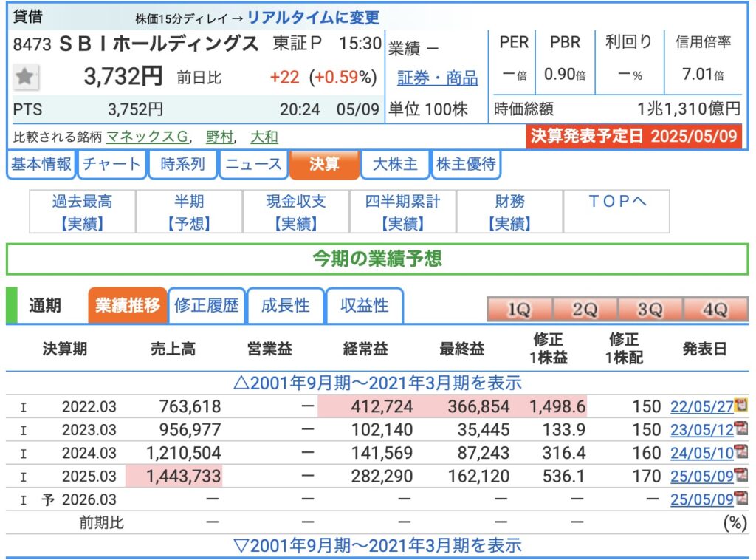Select 2023.03 sales 956,977
The height and width of the screenshot is (560, 756).
coord(190,430)
